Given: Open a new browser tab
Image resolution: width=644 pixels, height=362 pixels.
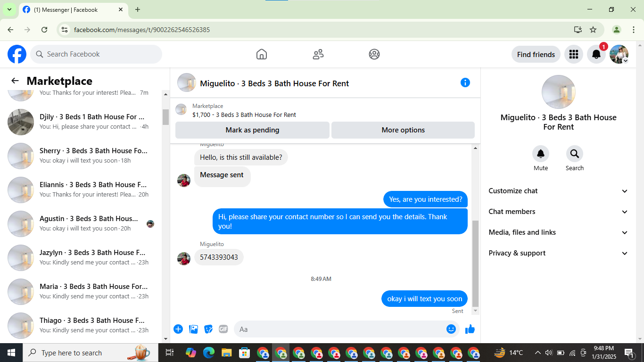Looking at the screenshot, I should (138, 9).
